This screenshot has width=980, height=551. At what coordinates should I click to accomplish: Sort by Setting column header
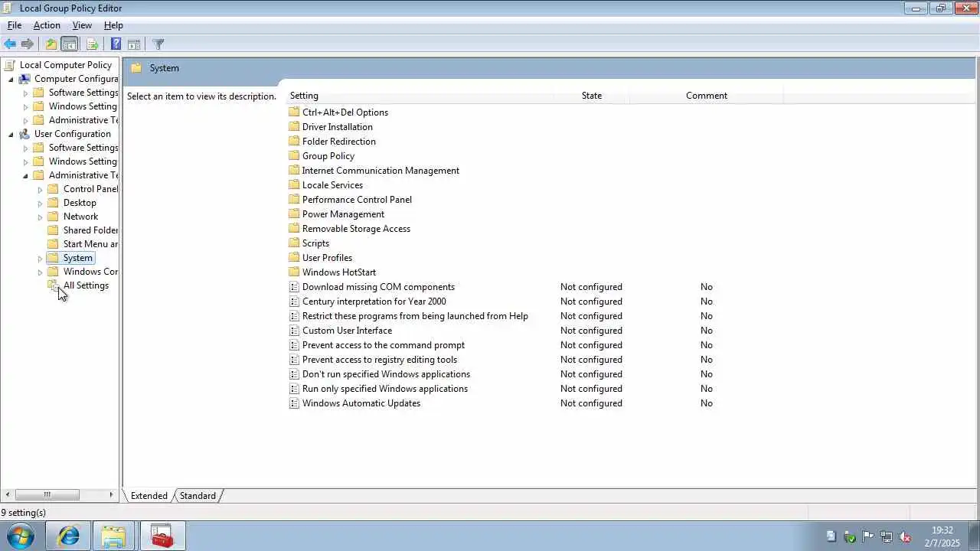click(x=420, y=96)
